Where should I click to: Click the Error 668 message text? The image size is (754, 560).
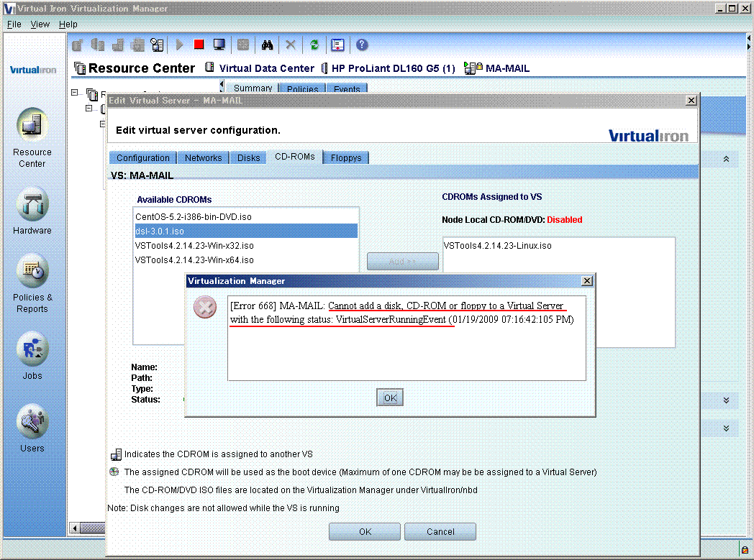(401, 313)
